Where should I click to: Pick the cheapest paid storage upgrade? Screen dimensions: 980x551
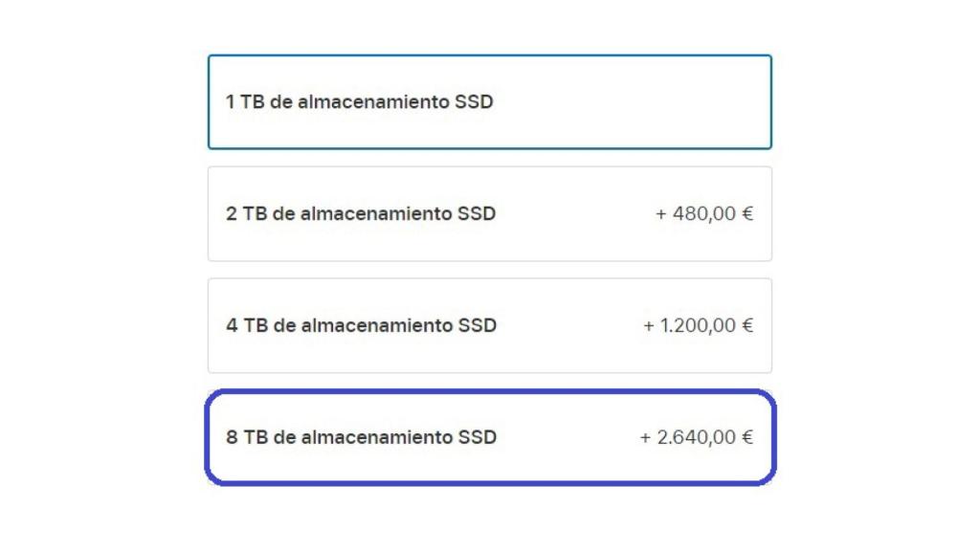489,213
